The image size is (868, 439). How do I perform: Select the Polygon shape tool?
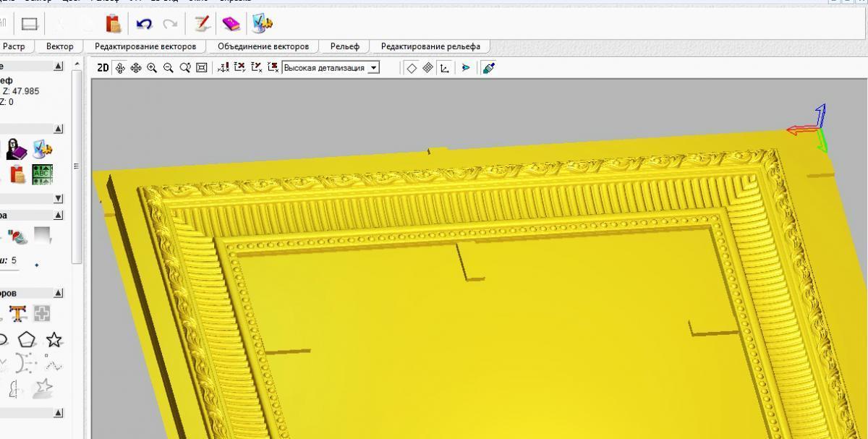pyautogui.click(x=27, y=339)
